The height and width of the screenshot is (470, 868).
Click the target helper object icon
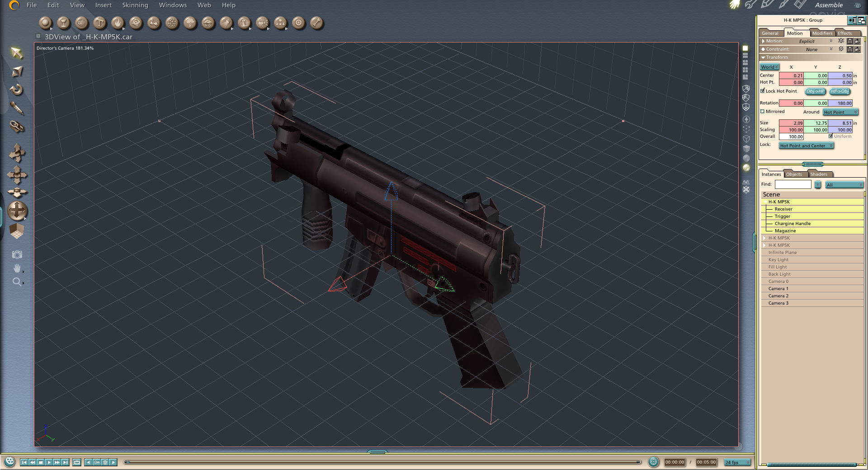pos(298,23)
